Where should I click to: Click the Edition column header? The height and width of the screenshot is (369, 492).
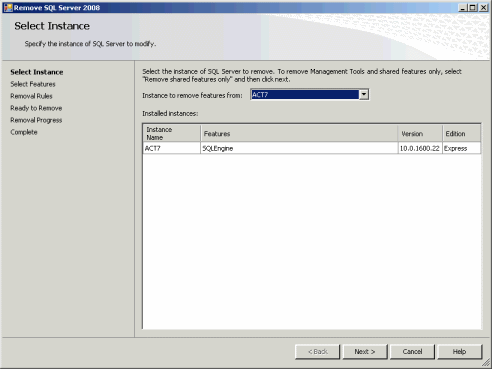click(462, 133)
